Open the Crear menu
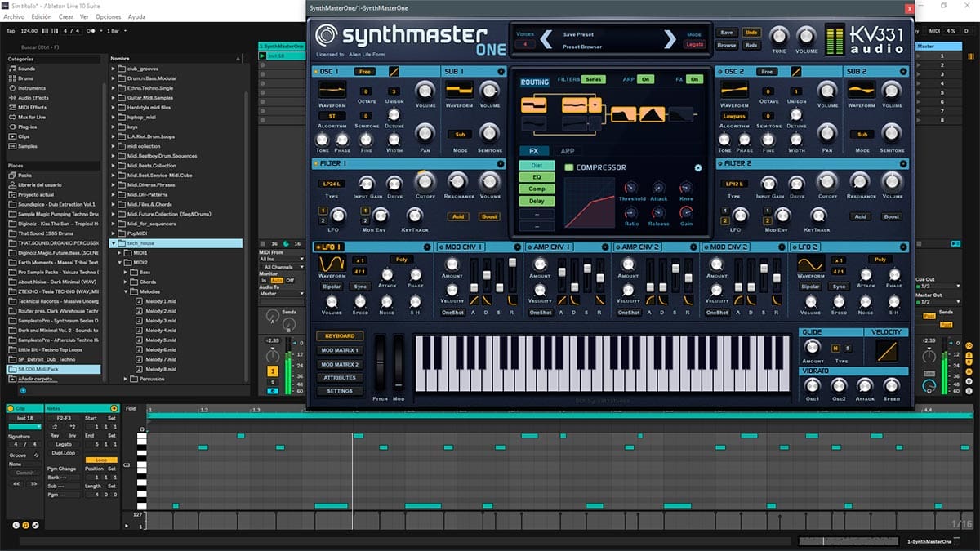This screenshot has height=551, width=980. pyautogui.click(x=66, y=16)
